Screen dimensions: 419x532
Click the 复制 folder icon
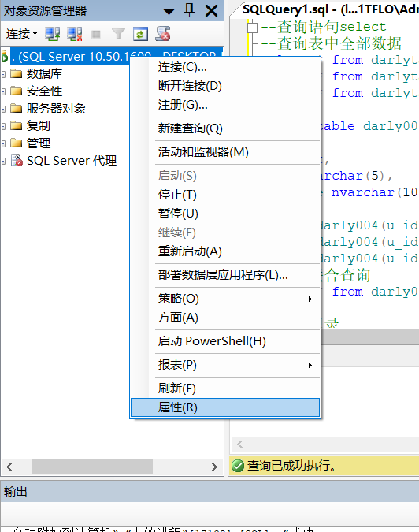tap(17, 125)
